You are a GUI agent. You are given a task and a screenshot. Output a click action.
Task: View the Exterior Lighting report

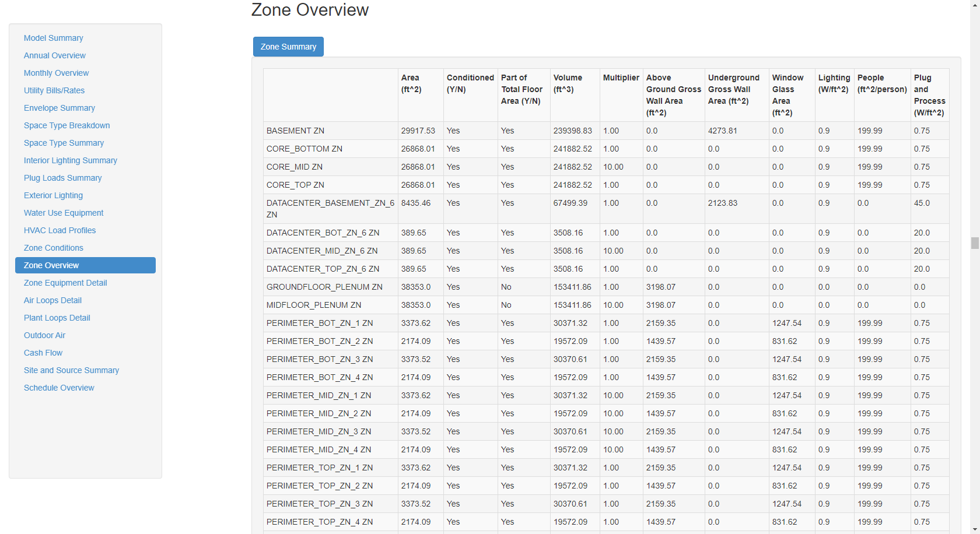pos(53,195)
